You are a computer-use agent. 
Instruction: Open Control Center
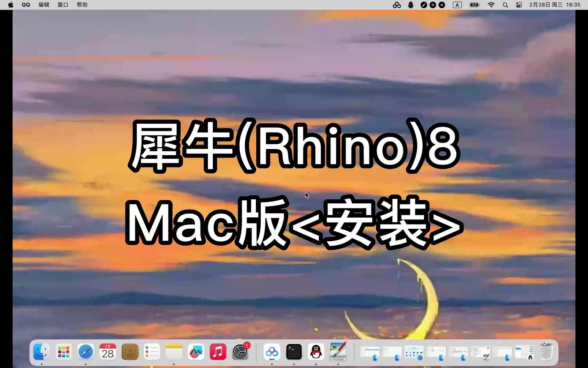(519, 5)
